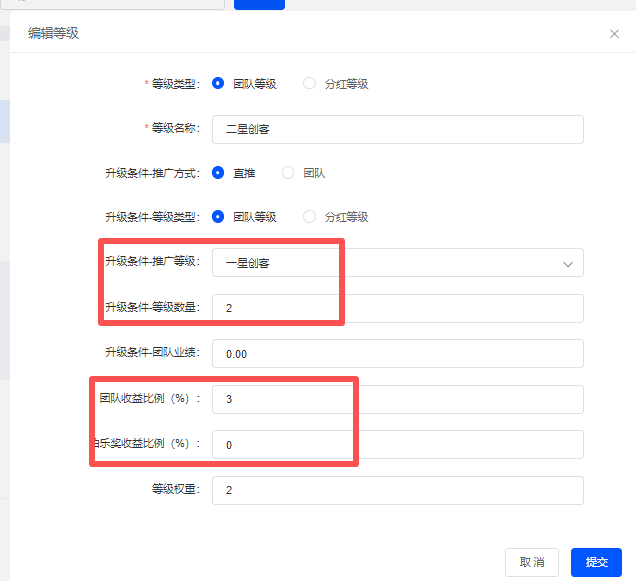
Task: Choose 直推 as the promotion method
Action: tap(219, 173)
